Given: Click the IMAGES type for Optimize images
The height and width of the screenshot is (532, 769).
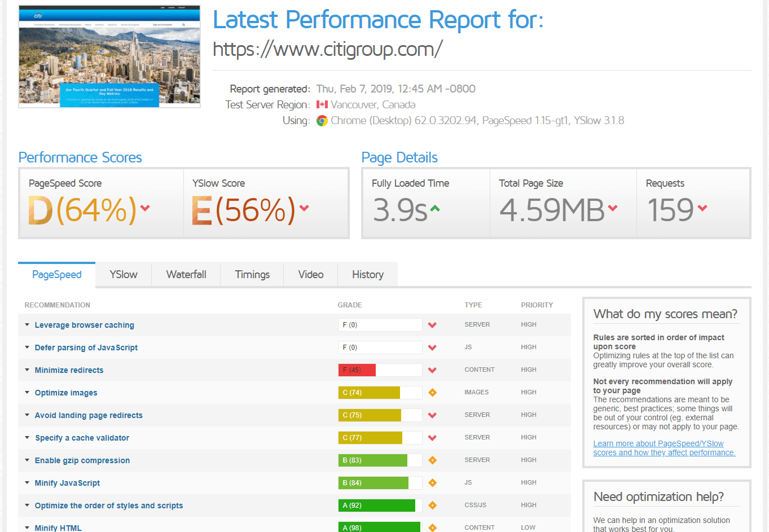Looking at the screenshot, I should 477,392.
